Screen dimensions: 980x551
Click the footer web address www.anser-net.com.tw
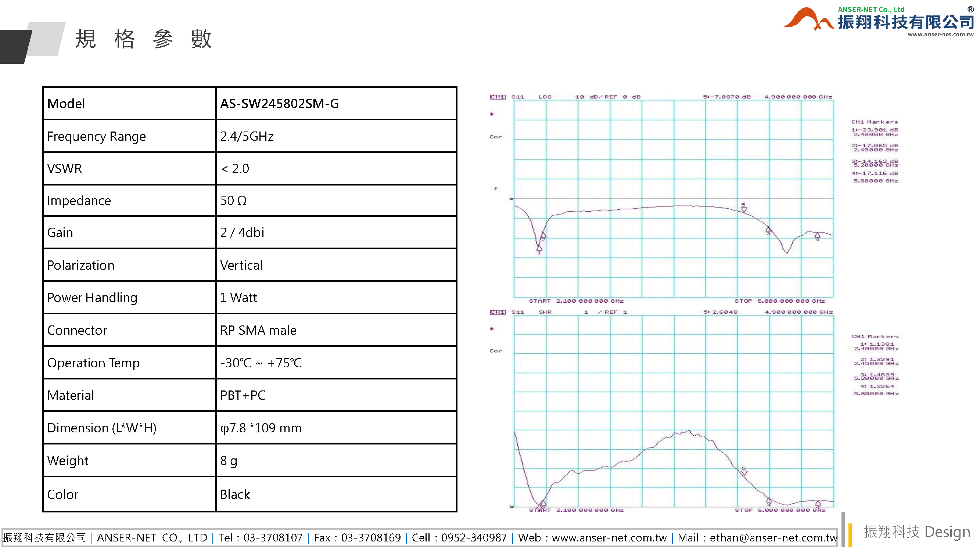click(609, 538)
